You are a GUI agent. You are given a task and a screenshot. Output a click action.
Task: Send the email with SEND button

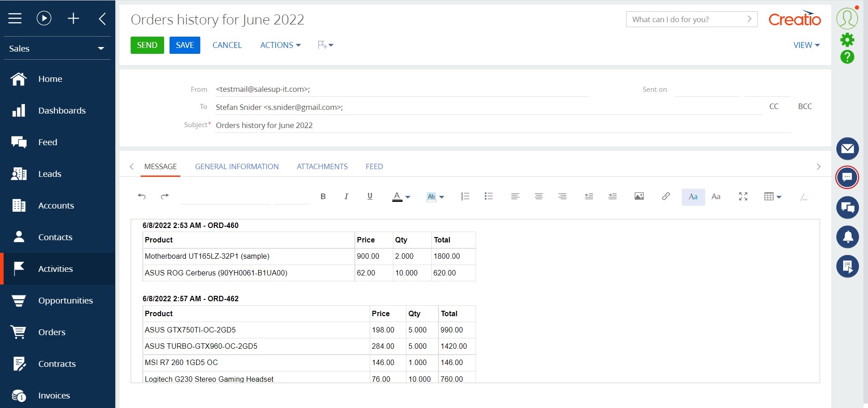click(146, 45)
